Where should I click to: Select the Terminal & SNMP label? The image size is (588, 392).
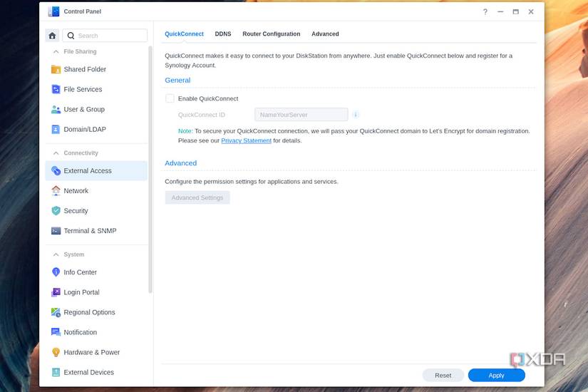point(90,231)
